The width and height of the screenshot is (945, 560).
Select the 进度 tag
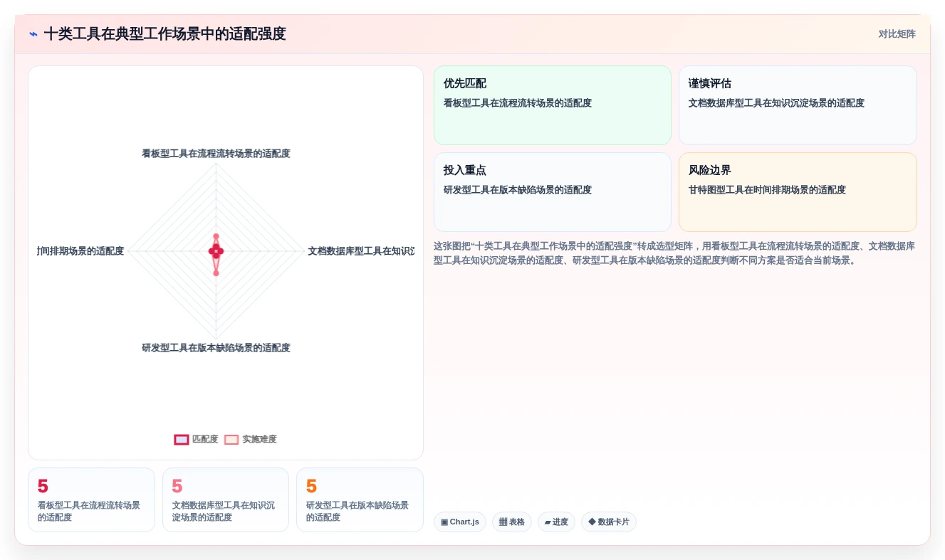pos(556,522)
